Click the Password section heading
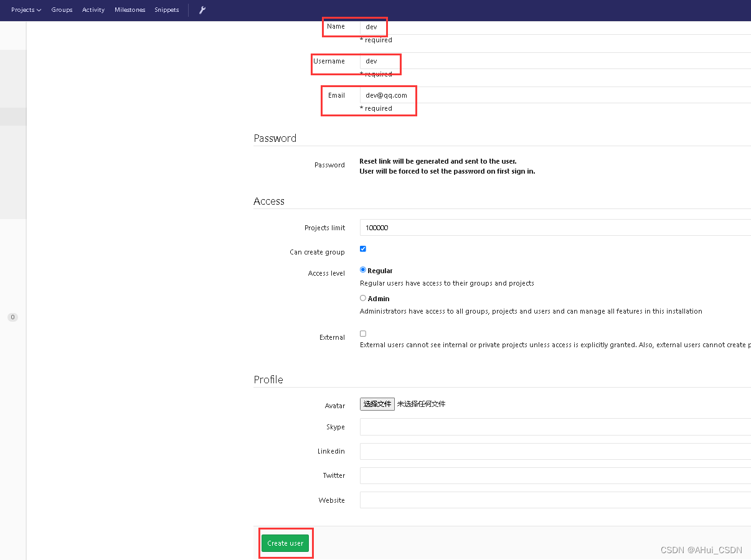Image resolution: width=751 pixels, height=560 pixels. (x=275, y=138)
